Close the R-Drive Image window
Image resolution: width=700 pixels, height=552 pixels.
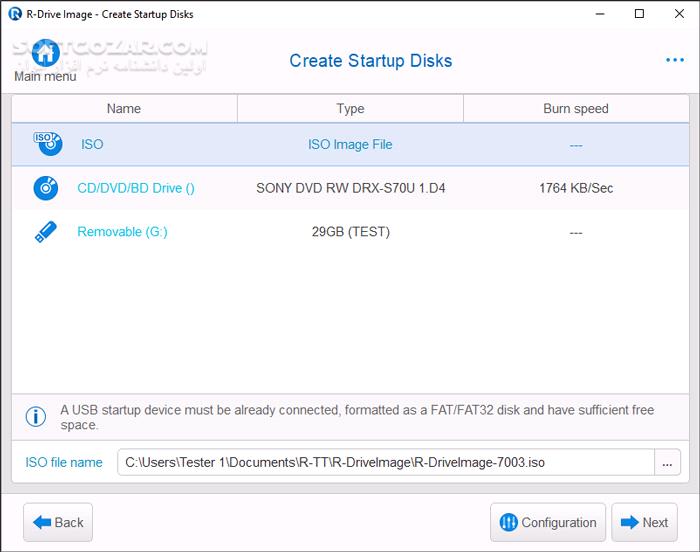tap(679, 14)
